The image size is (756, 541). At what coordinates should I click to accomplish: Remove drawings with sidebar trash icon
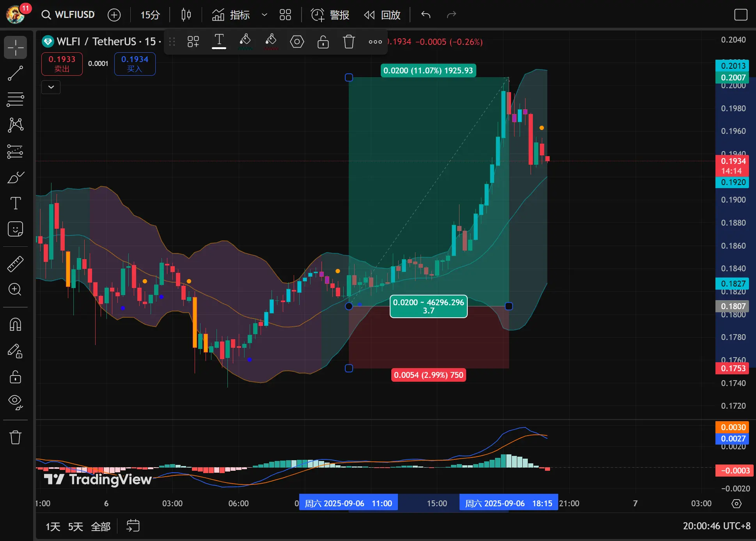click(15, 437)
